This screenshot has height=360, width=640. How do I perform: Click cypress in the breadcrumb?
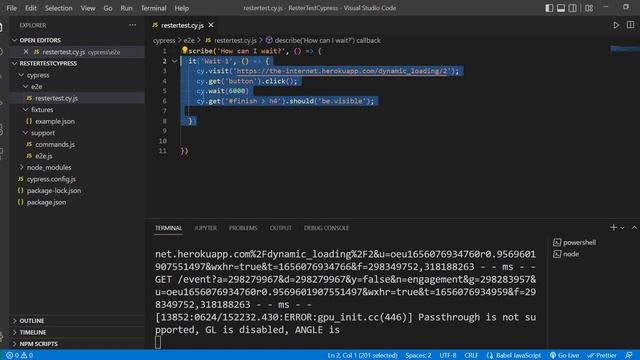164,40
